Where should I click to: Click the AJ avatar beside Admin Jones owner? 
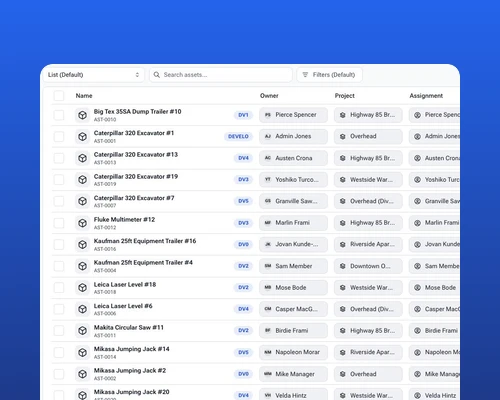(x=268, y=136)
